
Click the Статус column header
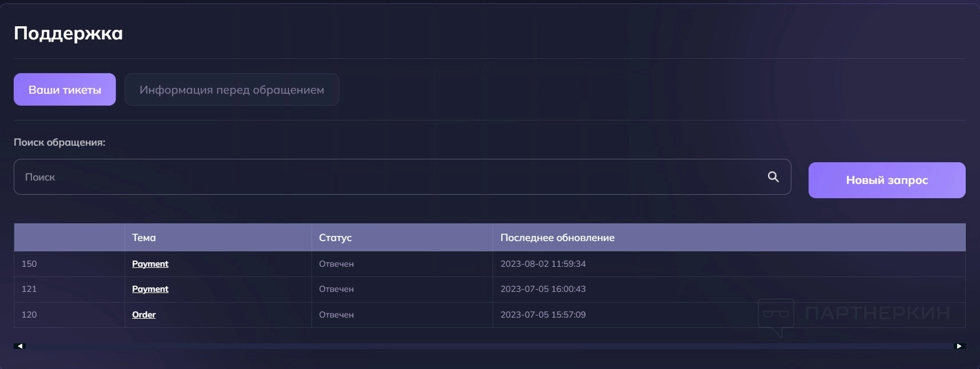click(335, 238)
